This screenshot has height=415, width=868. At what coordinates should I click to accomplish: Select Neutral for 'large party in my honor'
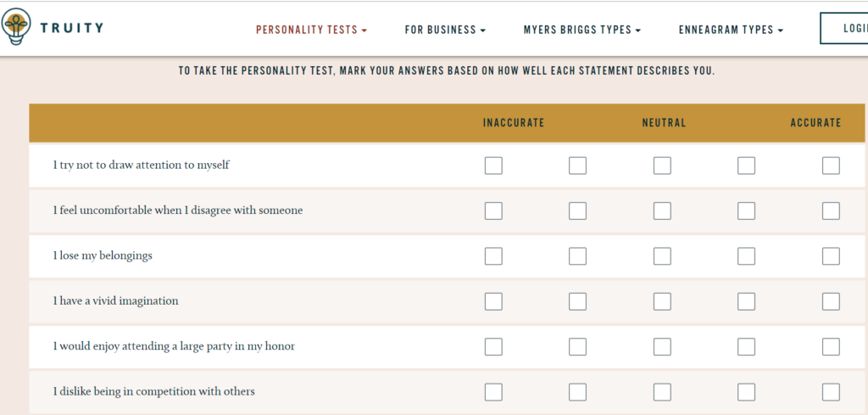pos(662,346)
